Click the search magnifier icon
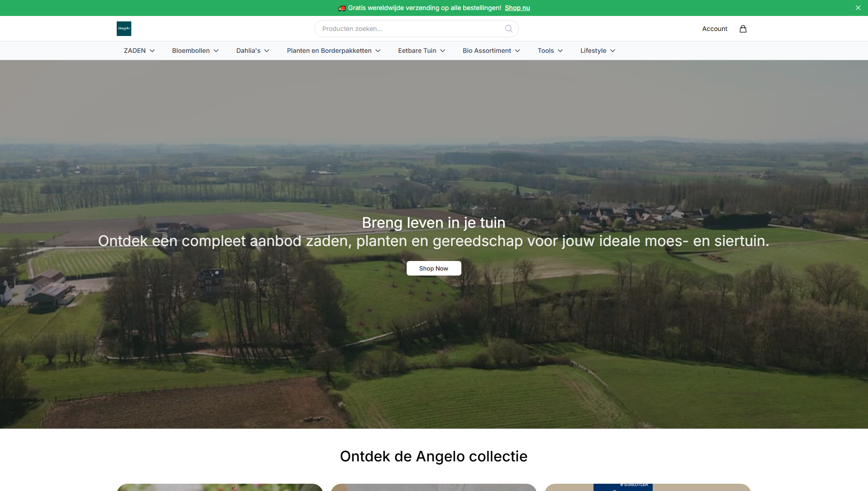The image size is (868, 491). [x=509, y=29]
